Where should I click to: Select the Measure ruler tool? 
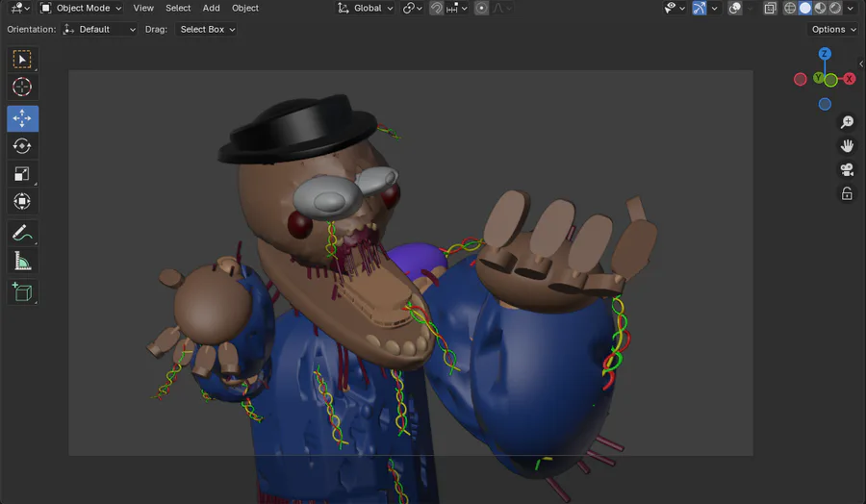[22, 261]
